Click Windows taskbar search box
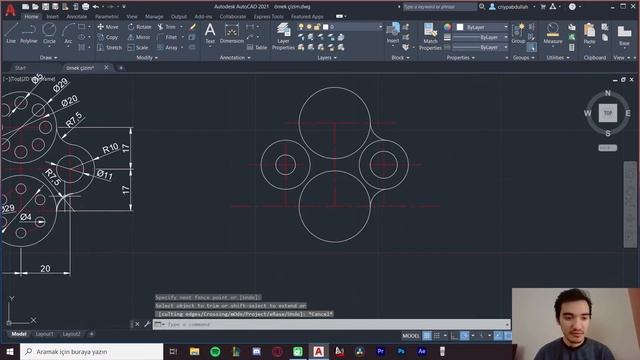Viewport: 640px width, 360px height. tap(91, 351)
